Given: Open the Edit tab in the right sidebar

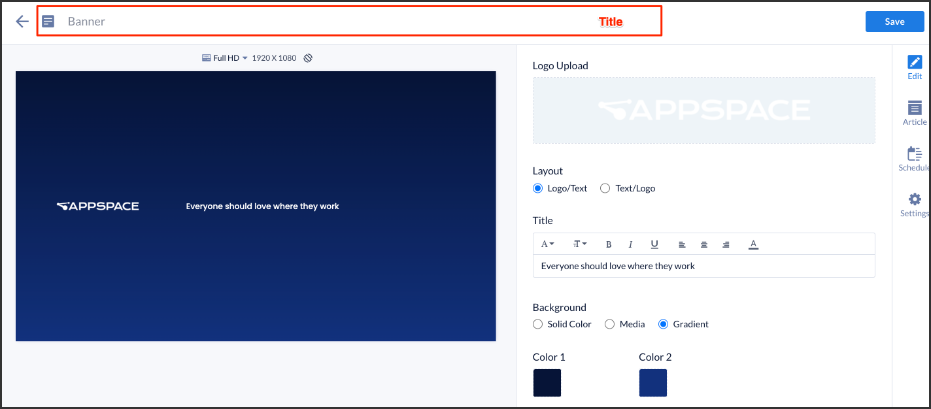Looking at the screenshot, I should coord(914,67).
